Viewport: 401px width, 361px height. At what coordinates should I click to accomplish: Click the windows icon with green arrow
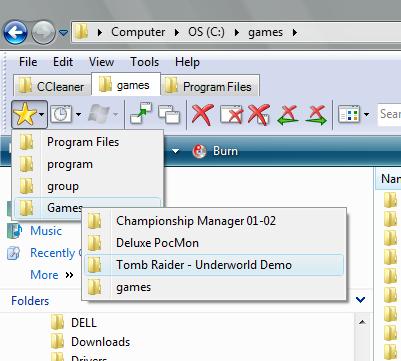pyautogui.click(x=141, y=113)
